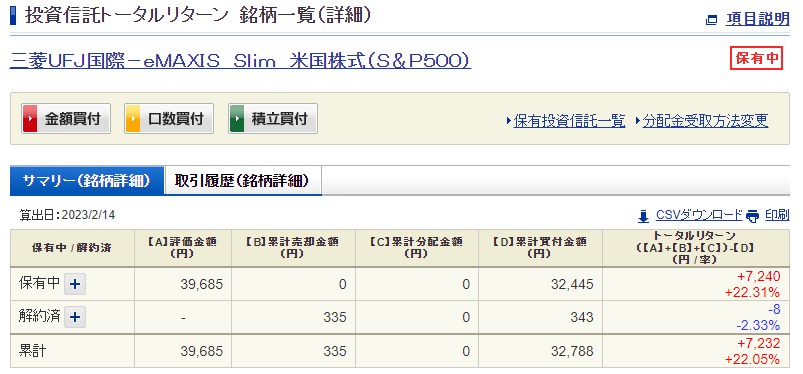Screen dimensions: 803x374
Task: Click the 項目説明 popup window icon
Action: click(711, 20)
